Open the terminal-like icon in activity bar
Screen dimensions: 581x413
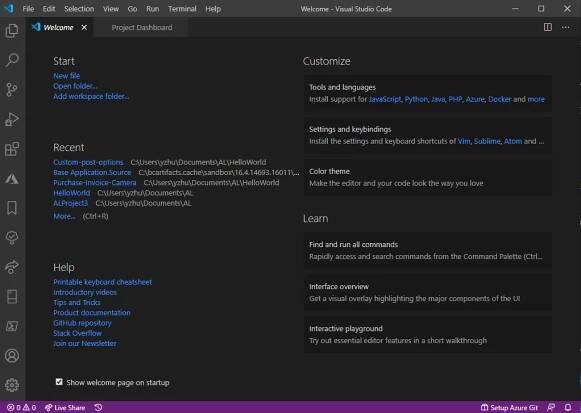(12, 326)
